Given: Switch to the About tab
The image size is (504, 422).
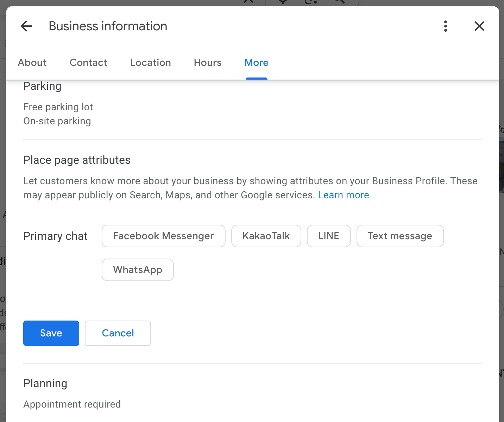Looking at the screenshot, I should point(32,63).
